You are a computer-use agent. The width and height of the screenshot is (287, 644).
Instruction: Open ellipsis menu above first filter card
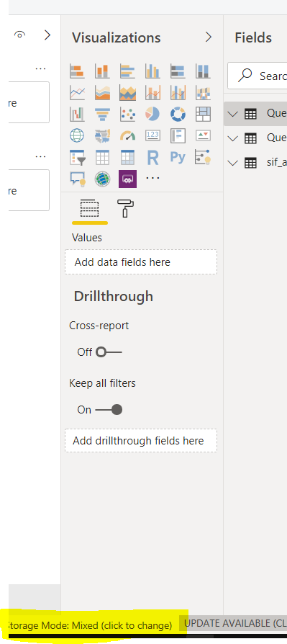coord(40,68)
